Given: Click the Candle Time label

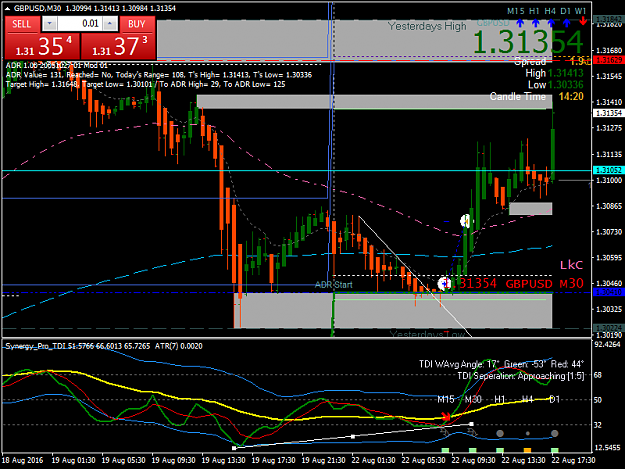Looking at the screenshot, I should 517,96.
